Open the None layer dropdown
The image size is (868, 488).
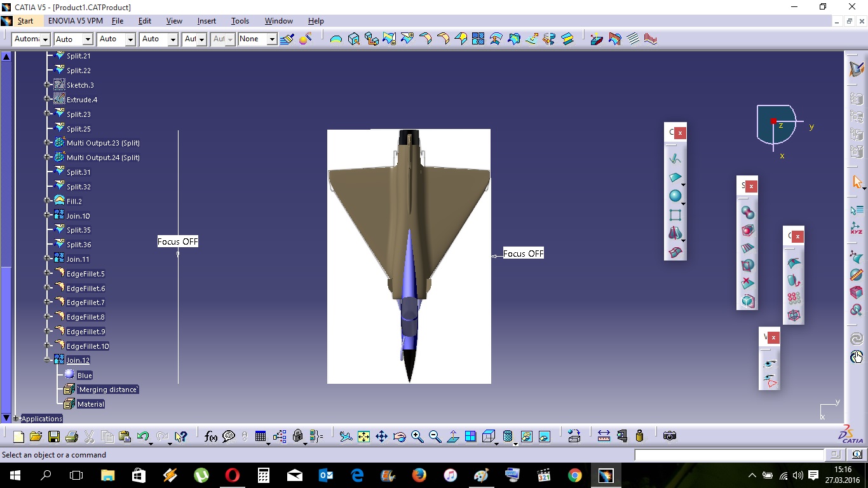click(272, 39)
